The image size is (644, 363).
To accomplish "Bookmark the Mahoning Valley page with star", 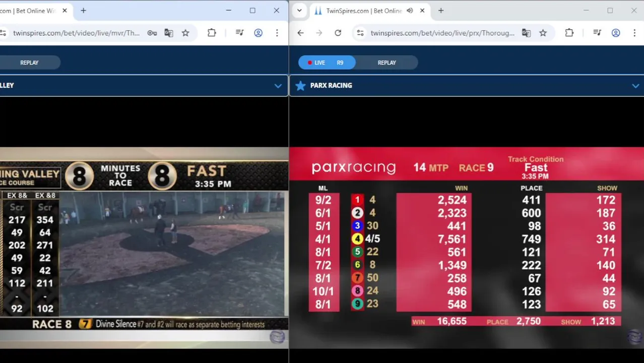I will tap(185, 33).
